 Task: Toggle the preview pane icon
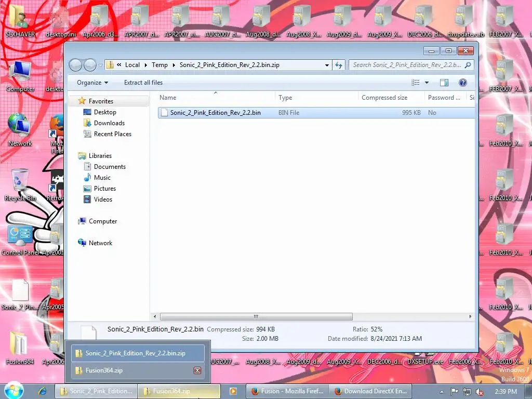[x=444, y=83]
